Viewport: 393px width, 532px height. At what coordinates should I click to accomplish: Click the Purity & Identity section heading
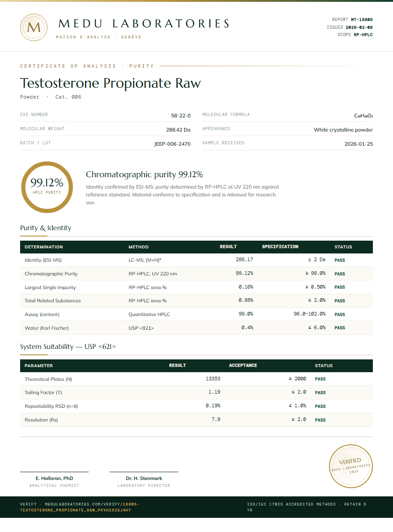click(46, 228)
